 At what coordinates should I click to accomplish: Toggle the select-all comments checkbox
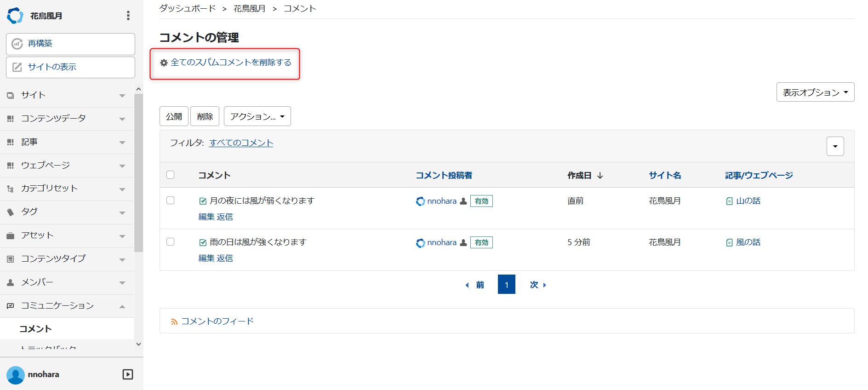171,175
